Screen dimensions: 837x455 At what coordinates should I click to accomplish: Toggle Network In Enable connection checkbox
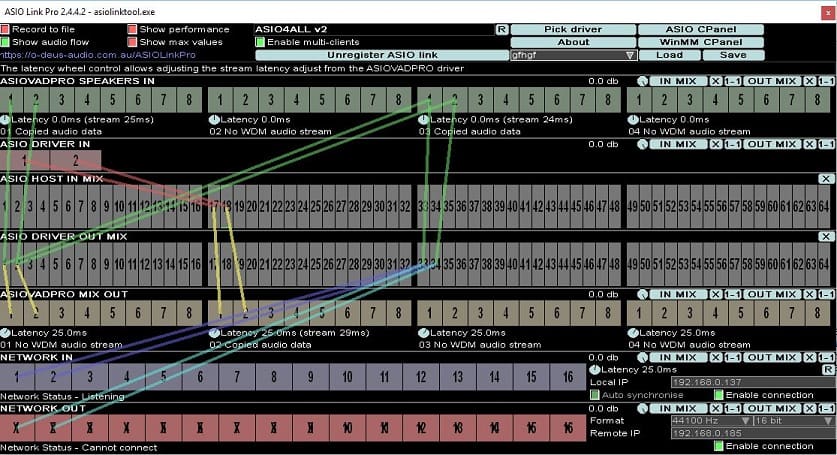[x=718, y=395]
